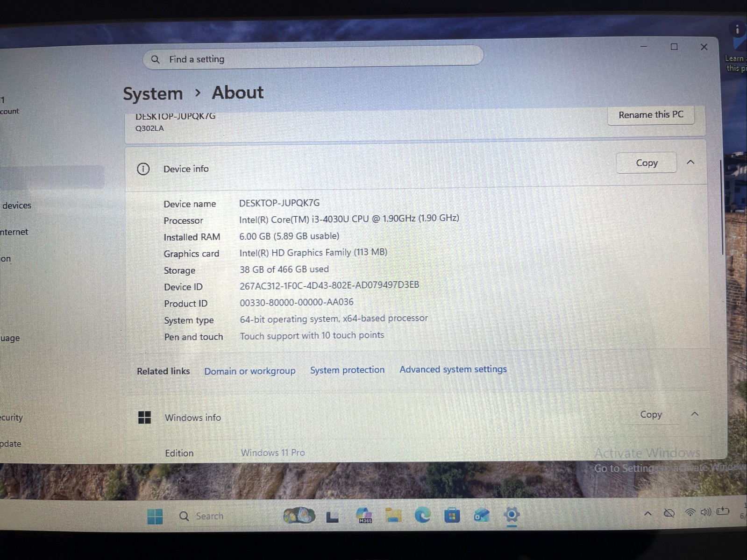This screenshot has height=560, width=747.
Task: Collapse the Windows info section
Action: [695, 414]
